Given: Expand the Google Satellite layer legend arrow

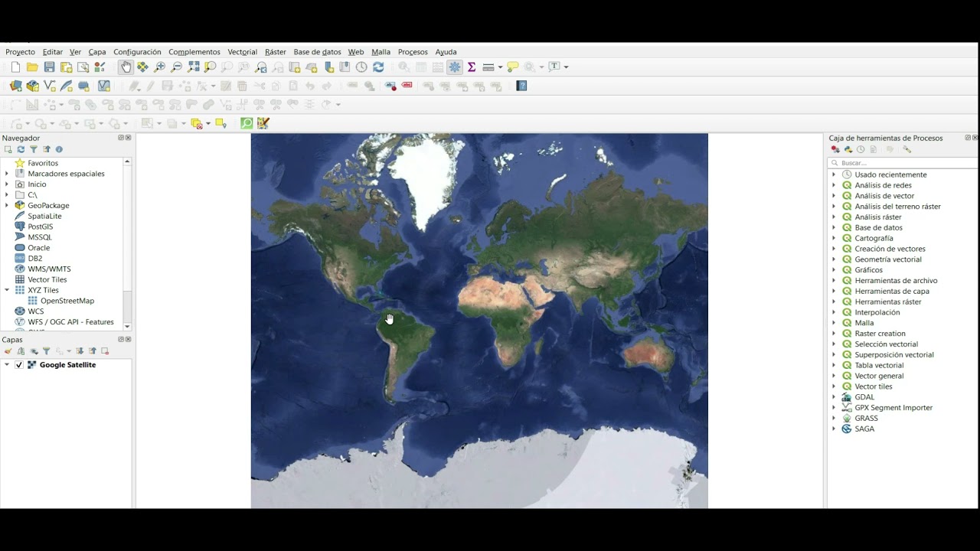Looking at the screenshot, I should click(7, 365).
